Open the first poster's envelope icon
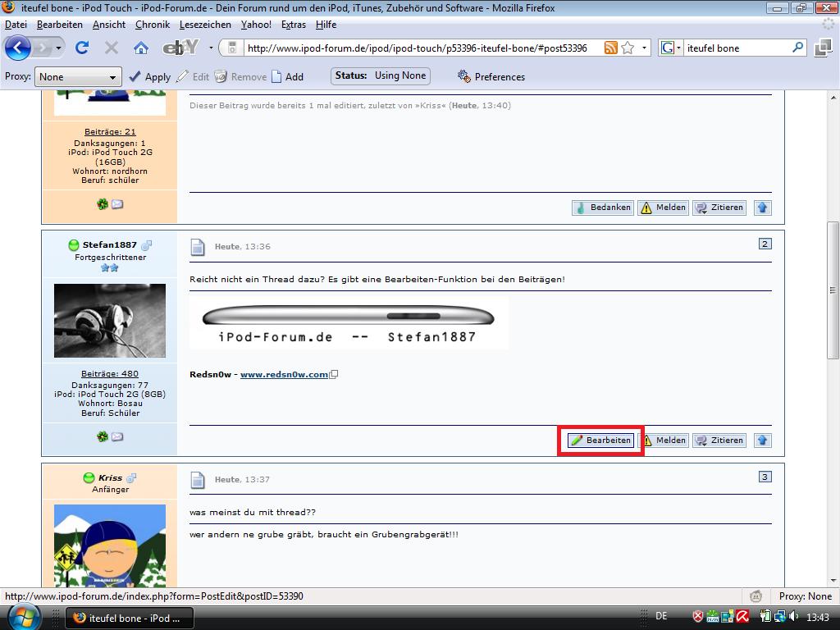 (x=116, y=203)
